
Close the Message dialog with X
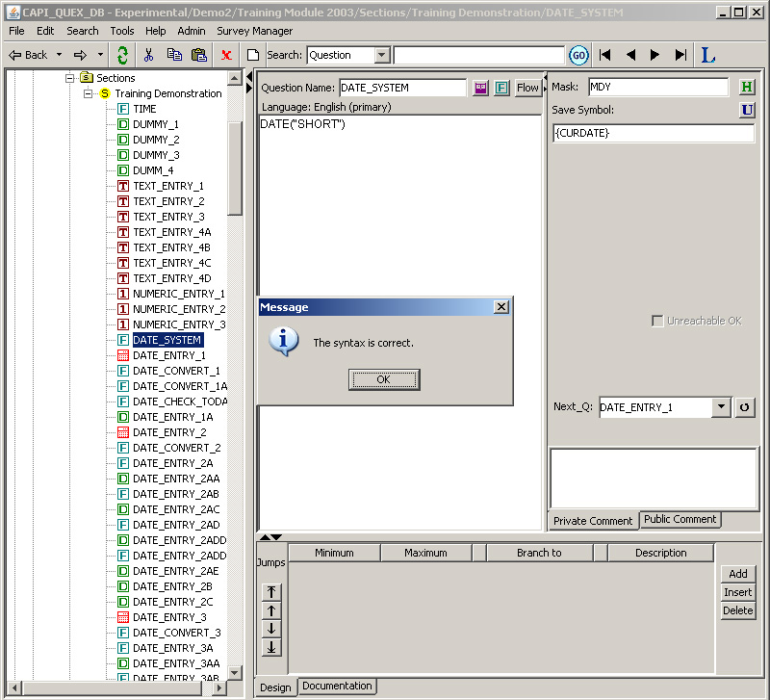coord(500,307)
